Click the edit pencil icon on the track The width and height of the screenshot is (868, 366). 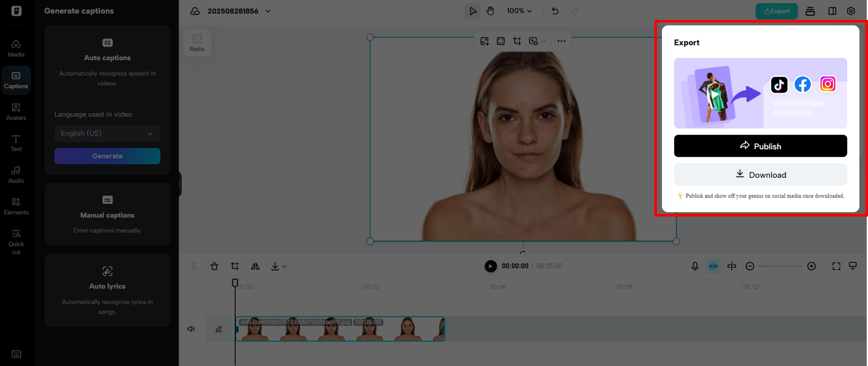pos(219,329)
